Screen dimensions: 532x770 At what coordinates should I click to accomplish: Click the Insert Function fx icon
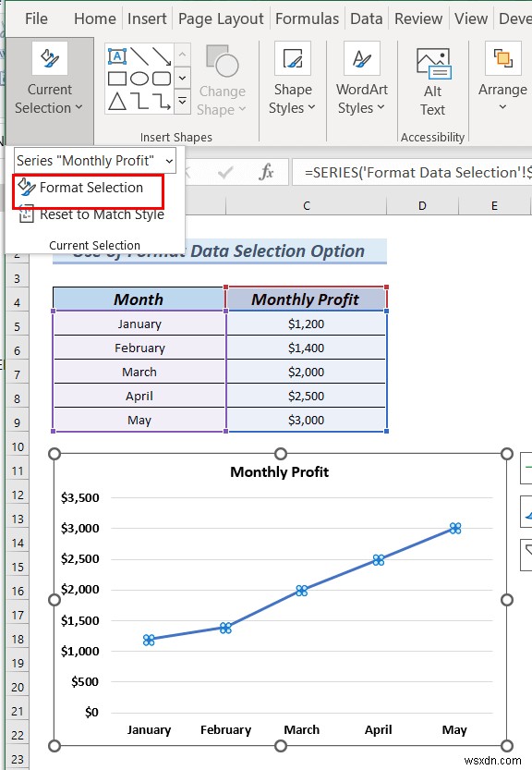click(266, 172)
